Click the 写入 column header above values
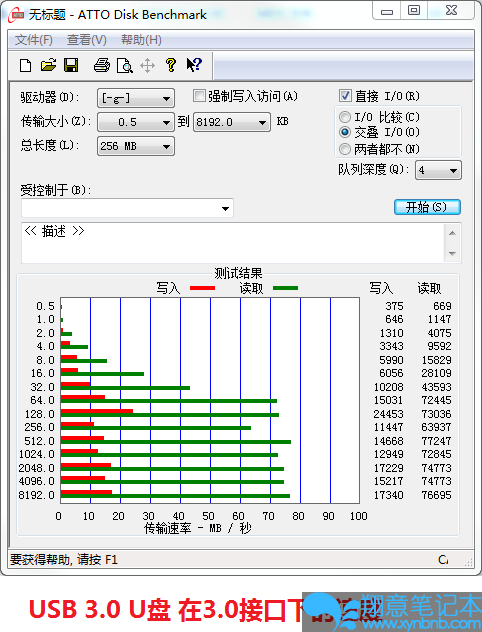Viewport: 482px width, 632px height. (381, 288)
